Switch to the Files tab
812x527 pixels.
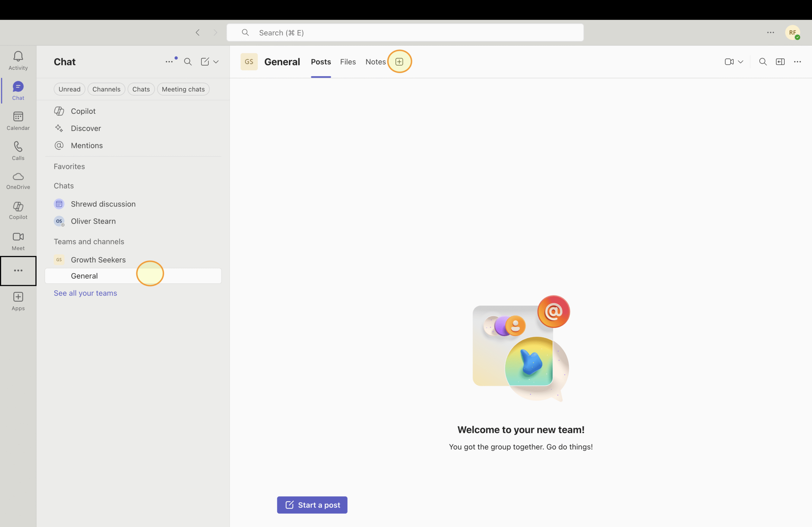click(348, 62)
